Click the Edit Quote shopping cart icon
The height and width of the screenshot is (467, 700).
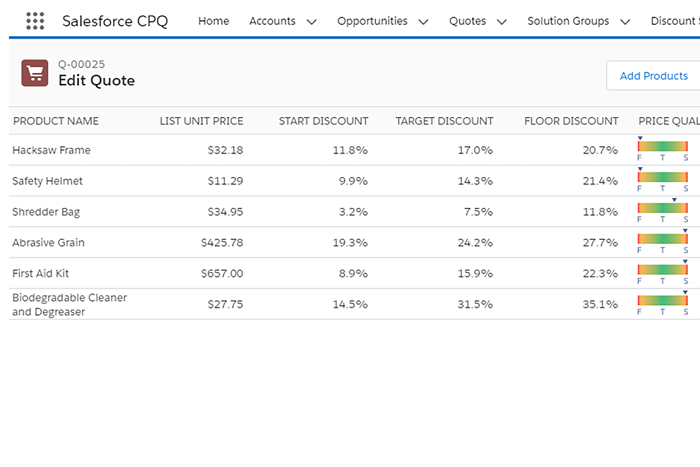[35, 73]
